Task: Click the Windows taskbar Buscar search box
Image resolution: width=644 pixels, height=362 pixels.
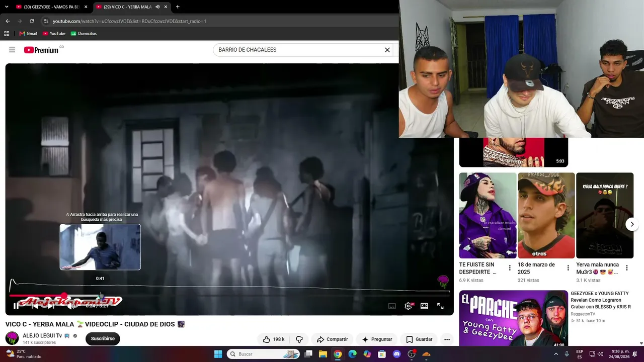Action: pyautogui.click(x=263, y=354)
